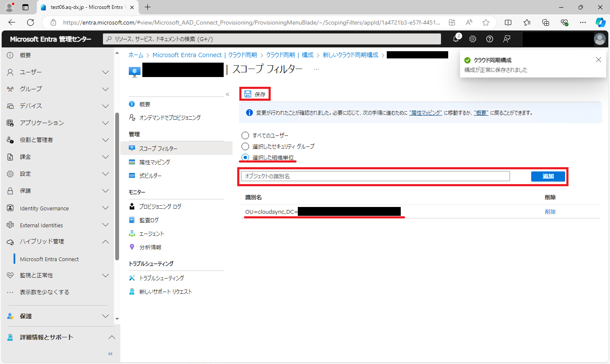Click the オブジェクトの識別名 input field

[375, 176]
